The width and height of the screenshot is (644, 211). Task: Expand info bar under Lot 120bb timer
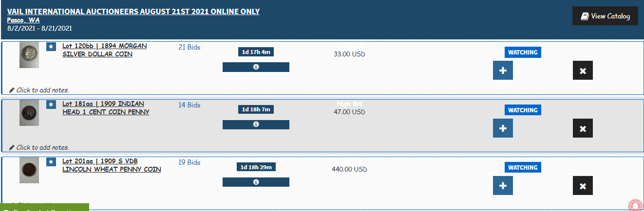pyautogui.click(x=256, y=67)
